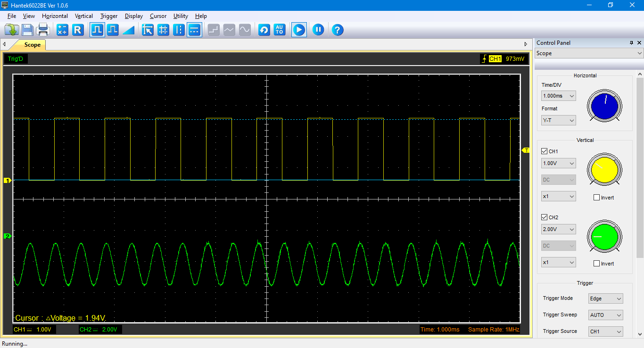Open the Trigger menu

109,16
